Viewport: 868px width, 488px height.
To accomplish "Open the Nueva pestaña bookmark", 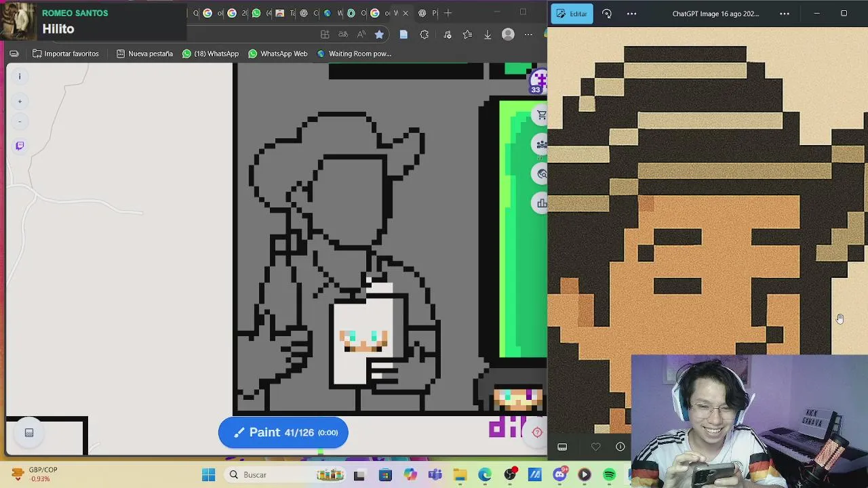I will click(144, 54).
